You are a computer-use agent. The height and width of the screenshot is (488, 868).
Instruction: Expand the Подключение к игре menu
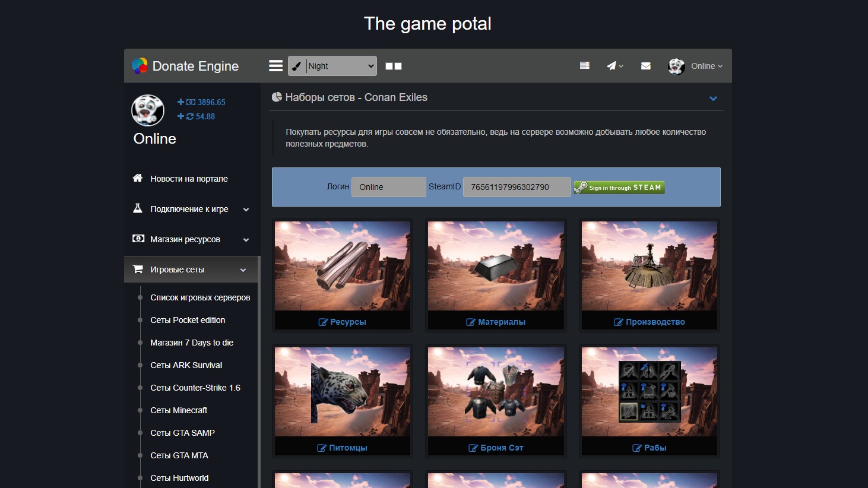click(190, 209)
